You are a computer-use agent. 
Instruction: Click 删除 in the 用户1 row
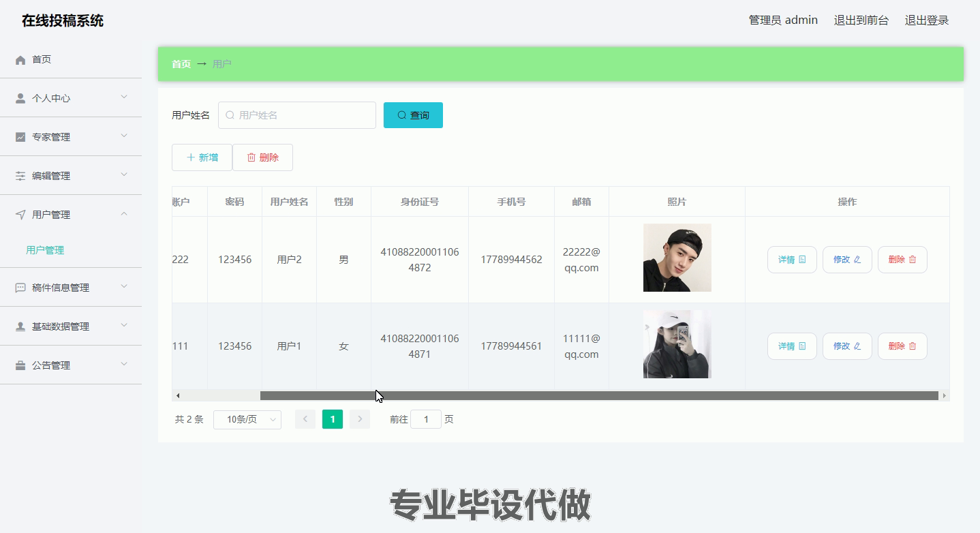902,346
